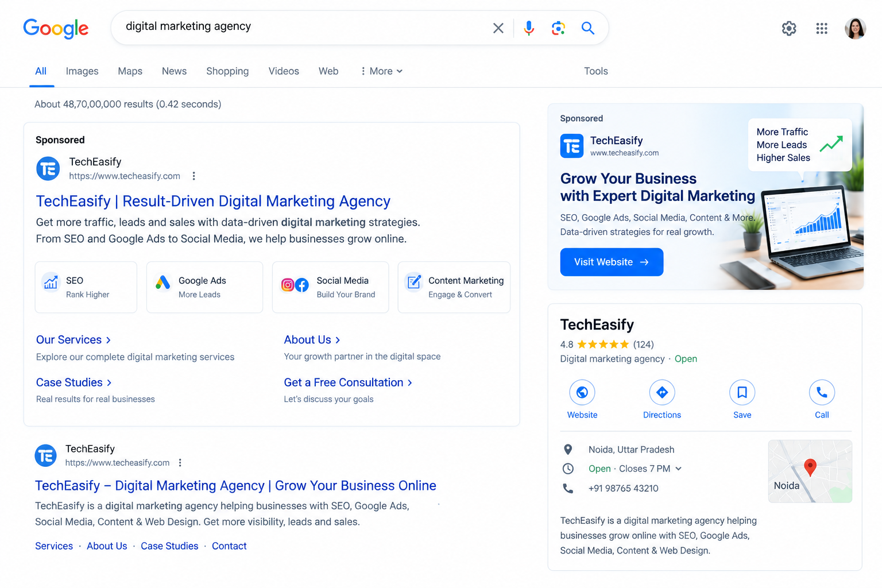Open three-dot menu beside organic TechEasify URL
The image size is (882, 588).
pyautogui.click(x=180, y=462)
